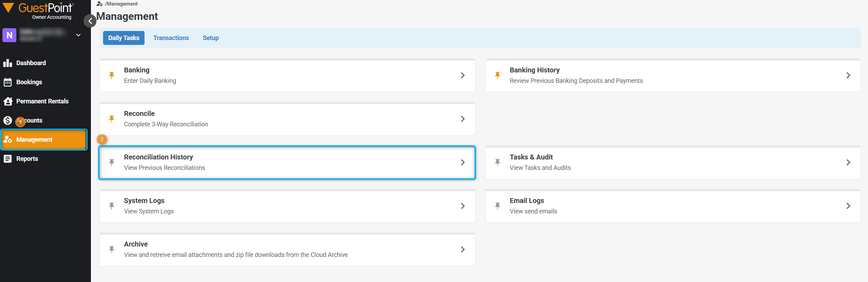Click 'View Tasks and Audits' text

click(x=540, y=168)
